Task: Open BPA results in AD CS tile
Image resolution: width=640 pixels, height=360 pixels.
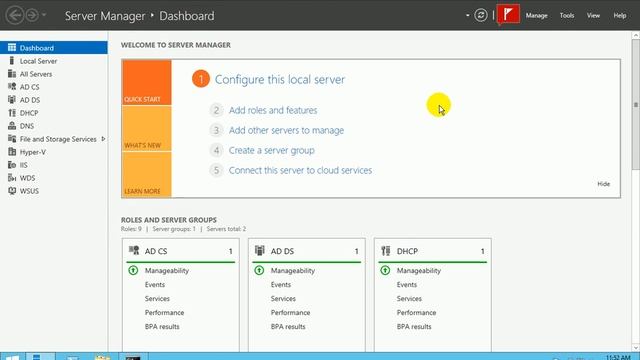Action: point(162,327)
